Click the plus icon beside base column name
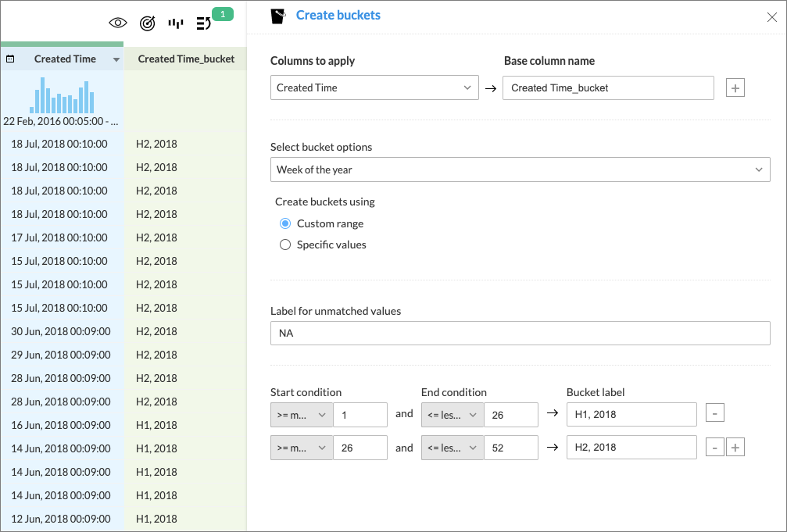This screenshot has width=787, height=532. tap(735, 88)
